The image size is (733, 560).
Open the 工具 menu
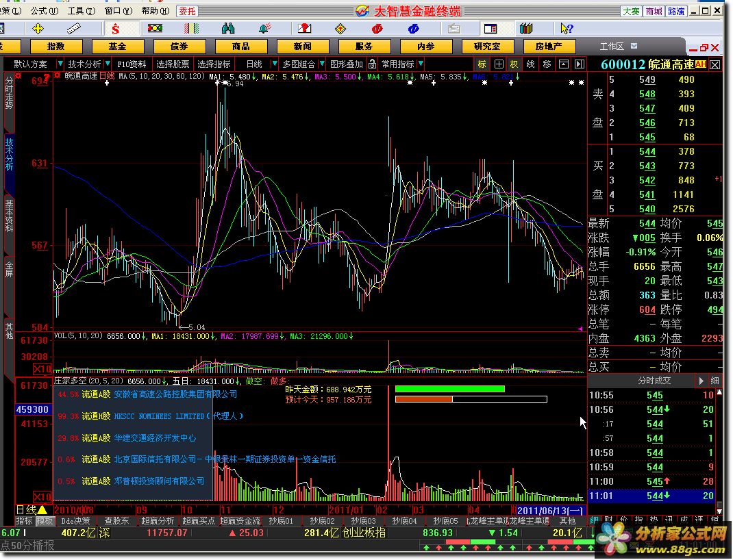pyautogui.click(x=82, y=11)
